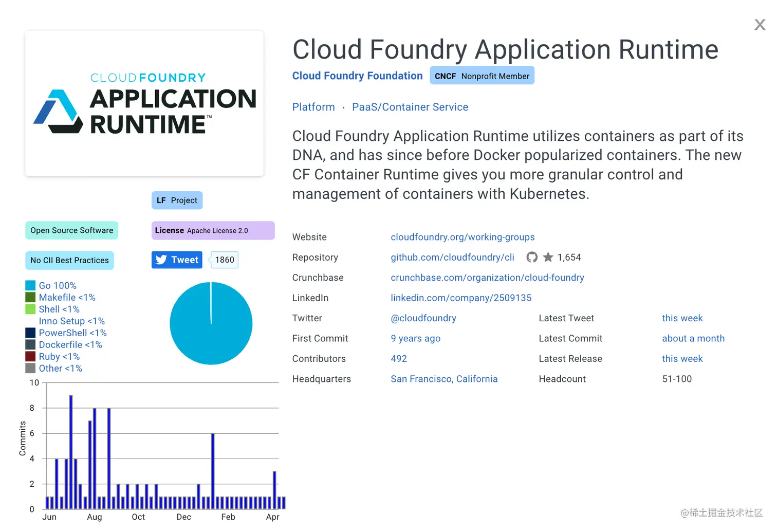
Task: Click 'this week' next to Latest Release
Action: 682,359
